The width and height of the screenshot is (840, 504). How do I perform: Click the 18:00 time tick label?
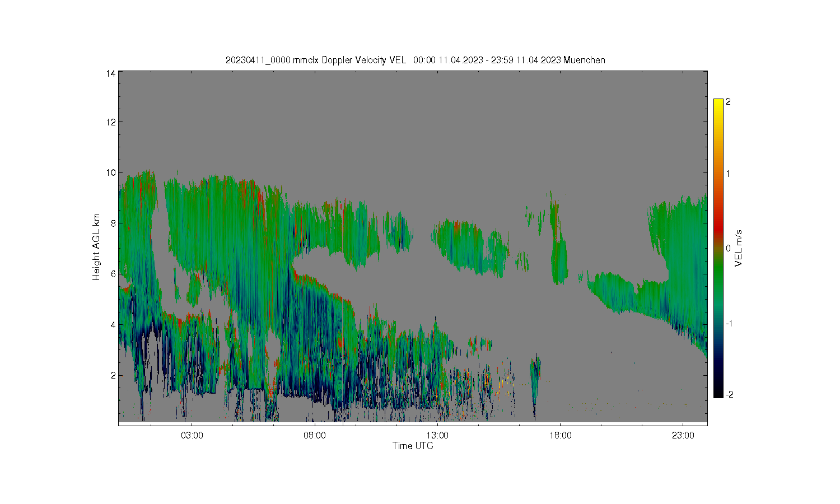pyautogui.click(x=561, y=436)
